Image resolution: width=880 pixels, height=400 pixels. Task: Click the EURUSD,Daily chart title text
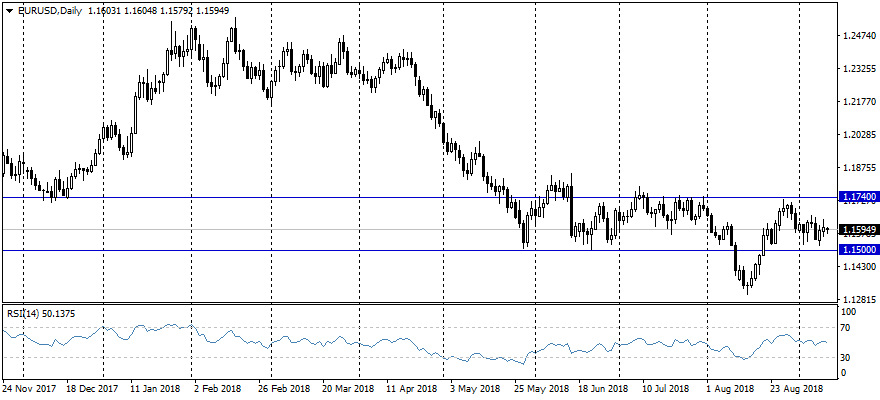click(x=51, y=11)
